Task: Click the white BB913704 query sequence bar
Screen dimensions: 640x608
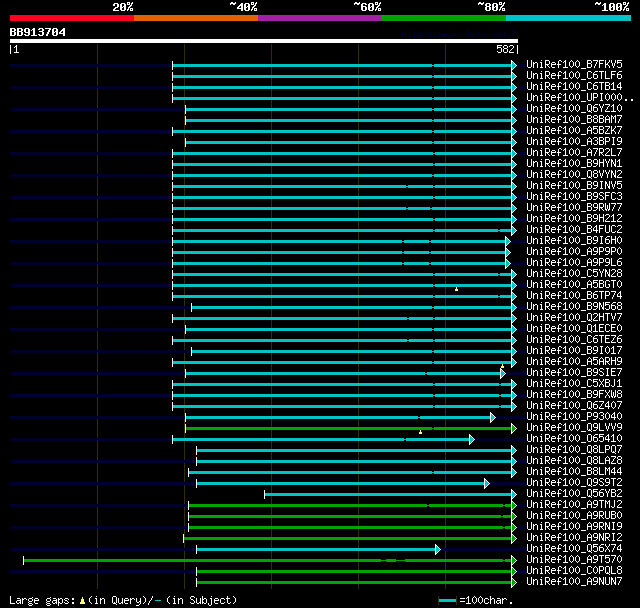Action: pos(264,41)
